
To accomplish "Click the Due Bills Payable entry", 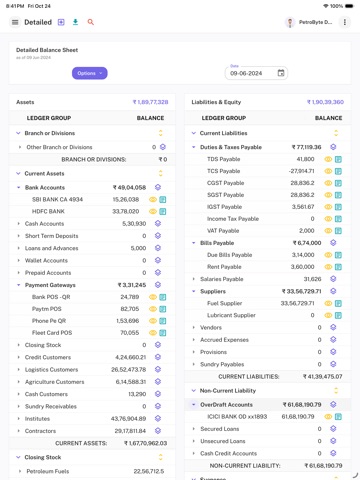I will click(230, 255).
